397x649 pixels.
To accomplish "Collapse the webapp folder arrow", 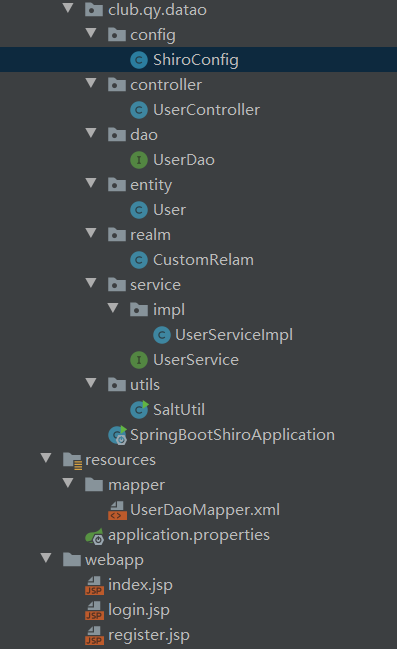I will pos(46,558).
